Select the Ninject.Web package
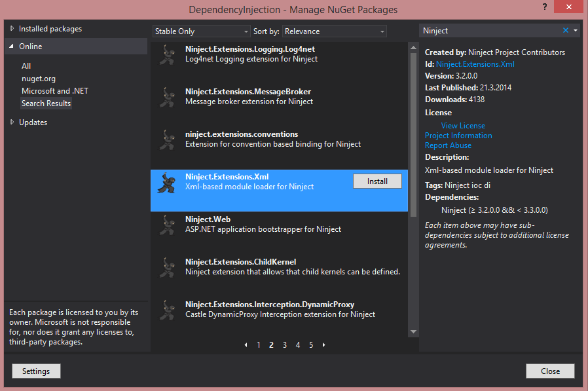588x391 pixels. pos(279,233)
